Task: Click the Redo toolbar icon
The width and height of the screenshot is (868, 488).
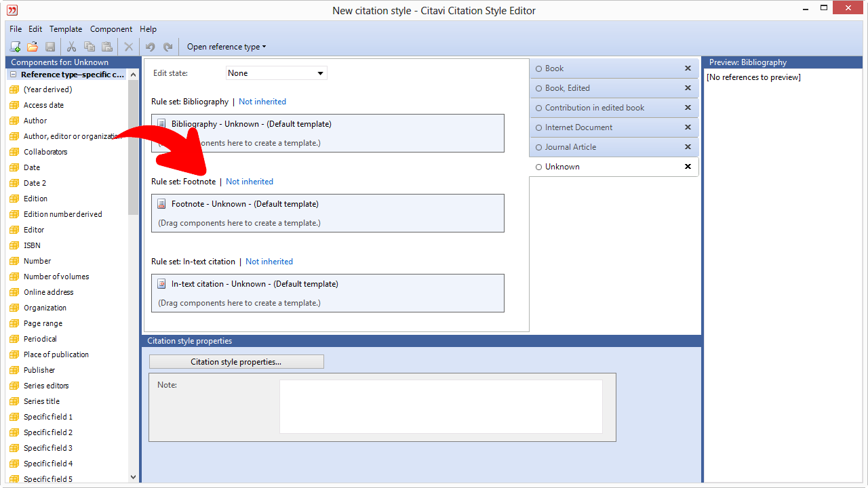Action: pyautogui.click(x=167, y=47)
